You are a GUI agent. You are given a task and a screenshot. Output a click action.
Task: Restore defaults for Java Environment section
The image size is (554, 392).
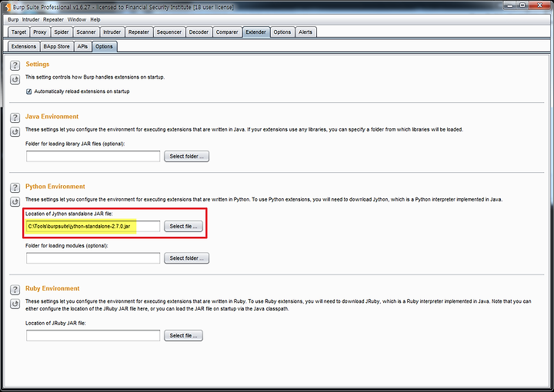[x=15, y=131]
